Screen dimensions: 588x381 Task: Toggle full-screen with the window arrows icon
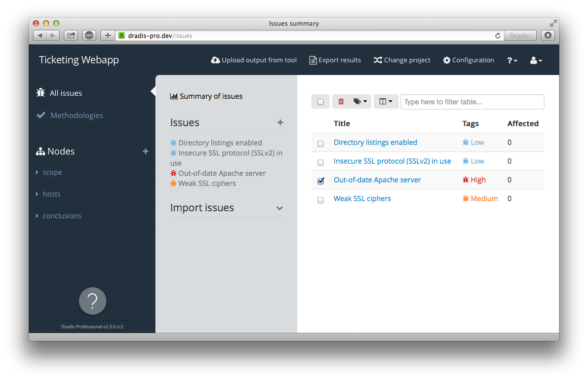click(x=553, y=23)
